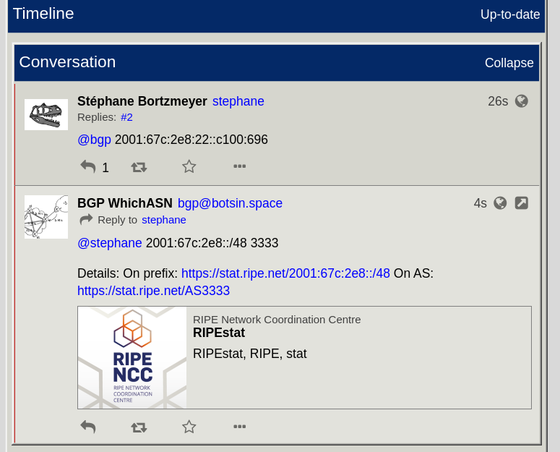The height and width of the screenshot is (452, 560).
Task: Open the RIPEstat card title
Action: coord(219,333)
